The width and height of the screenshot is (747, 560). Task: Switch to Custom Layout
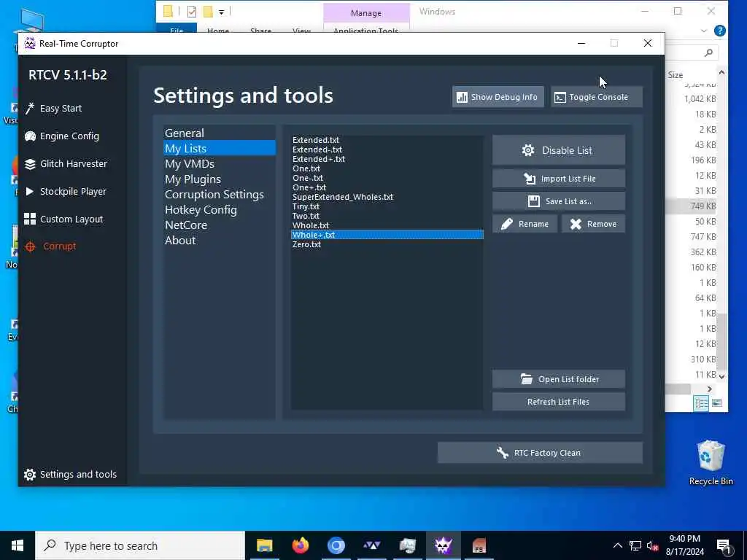click(63, 219)
